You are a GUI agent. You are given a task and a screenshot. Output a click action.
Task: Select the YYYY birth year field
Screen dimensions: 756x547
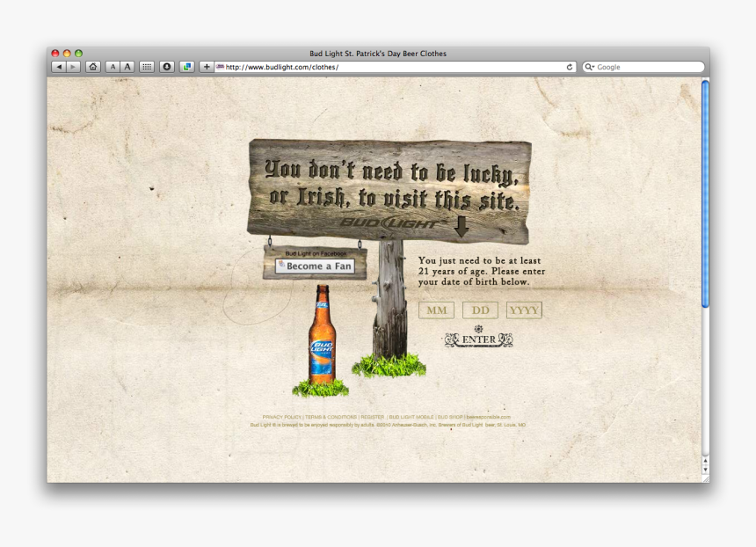524,310
